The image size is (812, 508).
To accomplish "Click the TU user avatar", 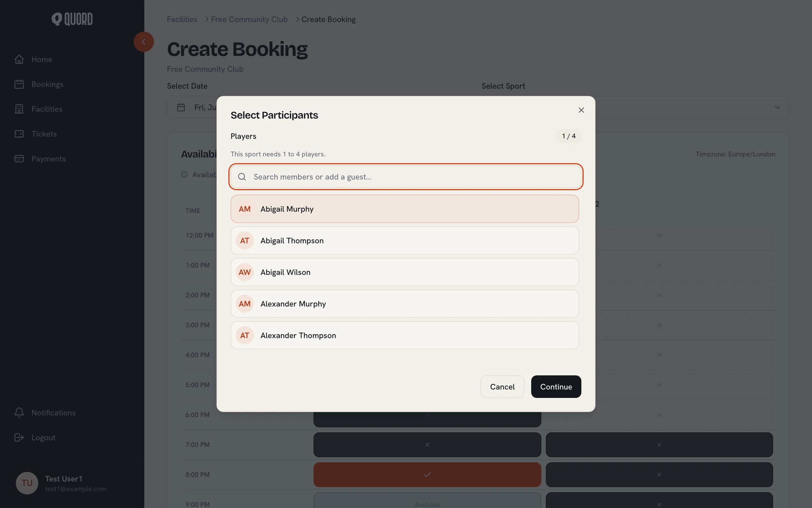I will pyautogui.click(x=27, y=483).
